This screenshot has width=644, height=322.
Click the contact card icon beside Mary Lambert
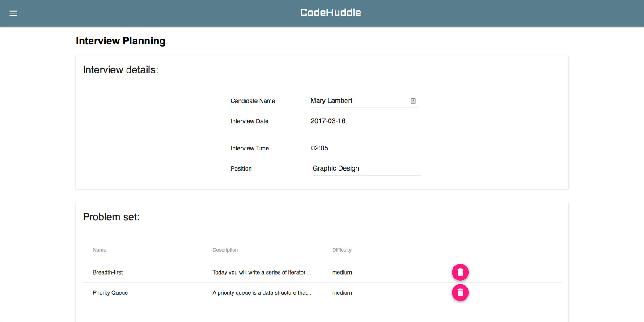[413, 101]
